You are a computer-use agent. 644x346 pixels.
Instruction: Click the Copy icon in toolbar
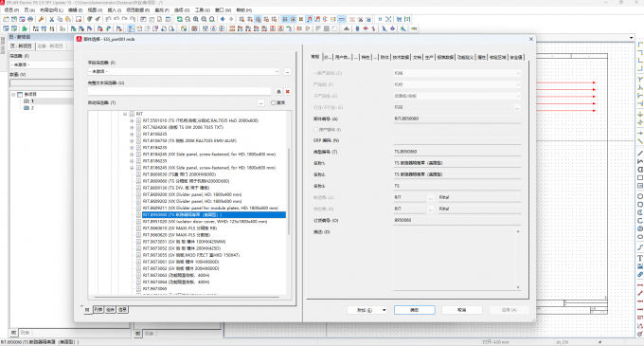coord(60,19)
